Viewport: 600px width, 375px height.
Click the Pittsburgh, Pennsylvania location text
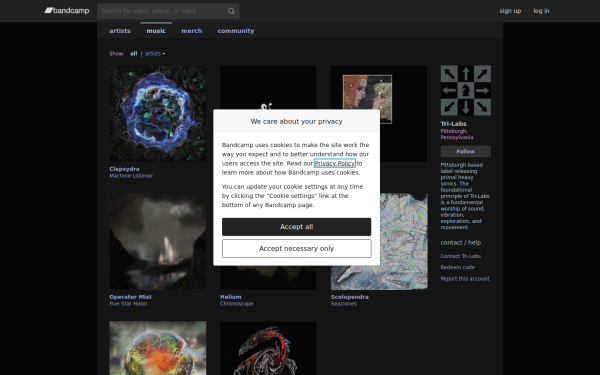pyautogui.click(x=457, y=134)
